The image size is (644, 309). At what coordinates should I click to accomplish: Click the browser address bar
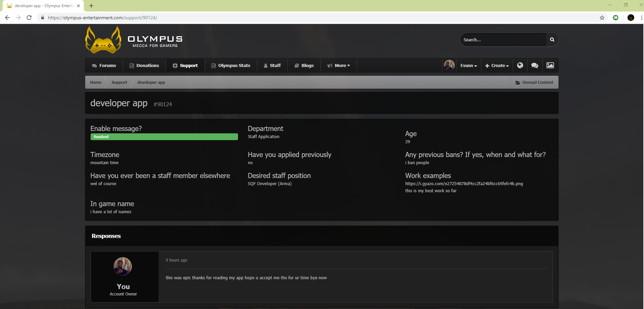pyautogui.click(x=321, y=18)
